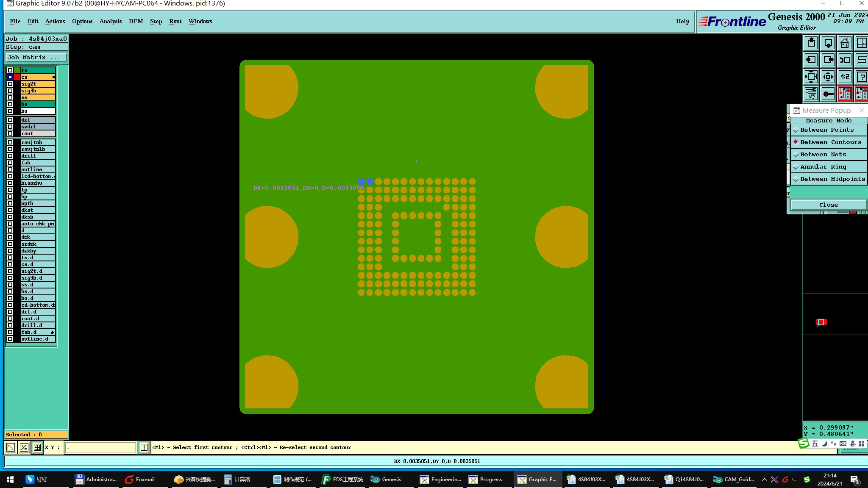
Task: Show hidden system tray icons chevron
Action: 764,480
